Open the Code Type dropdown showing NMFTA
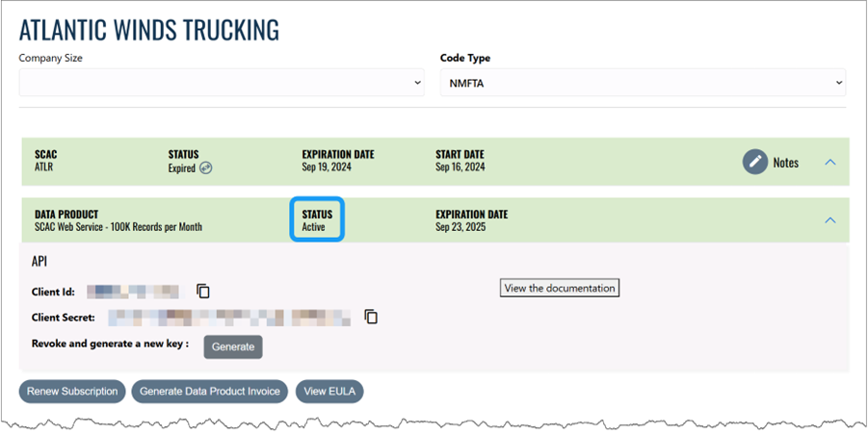This screenshot has width=868, height=435. pos(643,83)
